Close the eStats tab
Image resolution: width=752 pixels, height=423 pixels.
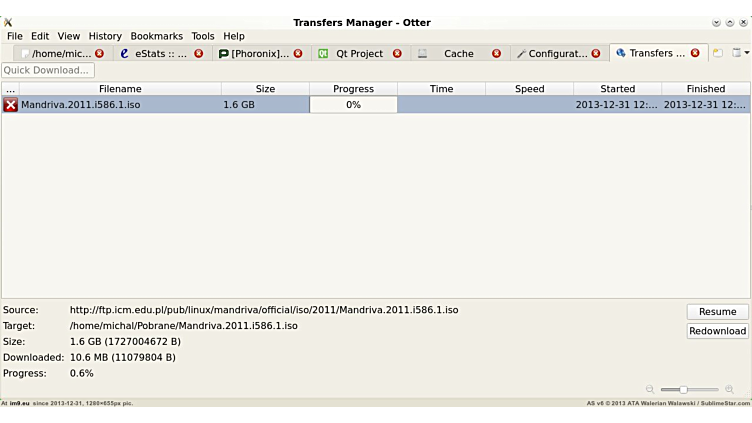point(198,54)
